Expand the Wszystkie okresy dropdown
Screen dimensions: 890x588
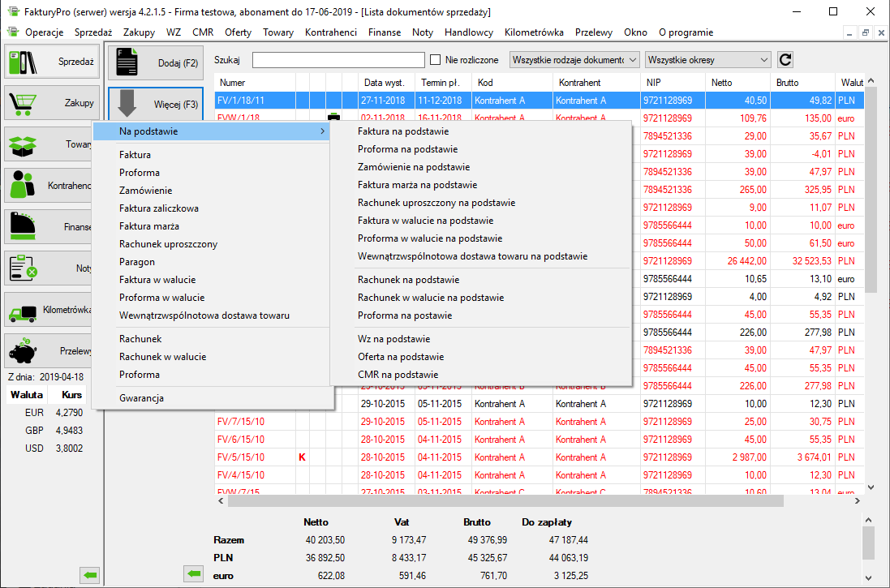(707, 59)
